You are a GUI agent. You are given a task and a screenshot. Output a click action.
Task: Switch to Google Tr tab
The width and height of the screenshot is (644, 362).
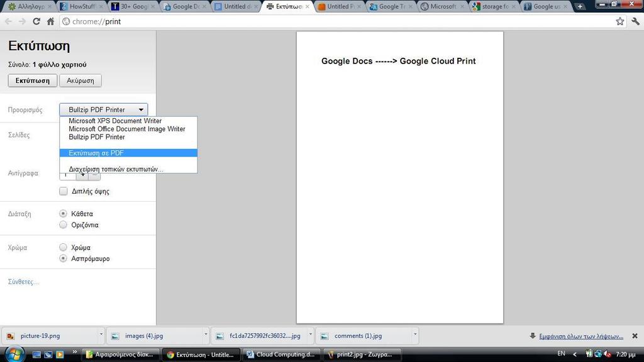click(x=391, y=6)
